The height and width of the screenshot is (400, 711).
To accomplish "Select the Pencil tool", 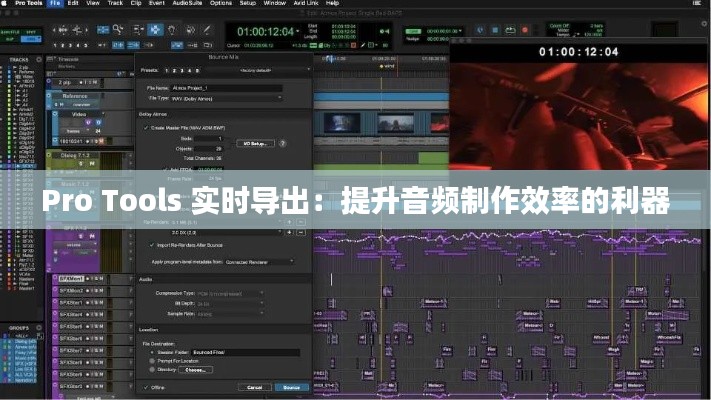I will tap(207, 30).
